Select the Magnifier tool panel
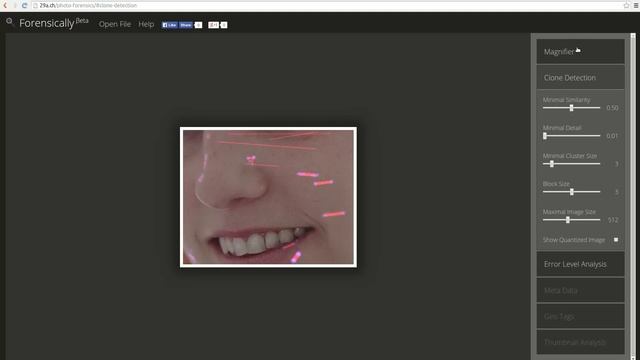Image resolution: width=640 pixels, height=360 pixels. click(x=580, y=51)
